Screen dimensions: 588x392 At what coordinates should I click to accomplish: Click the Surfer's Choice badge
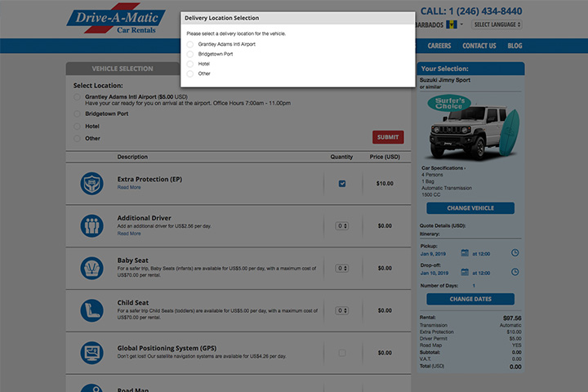[449, 103]
